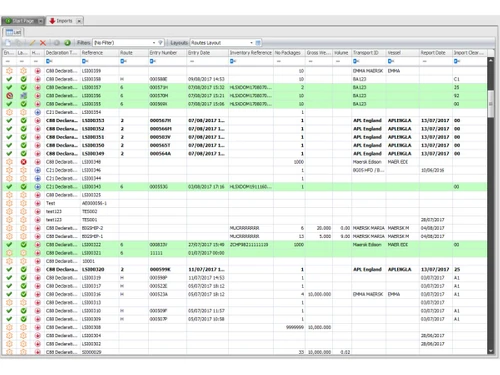The height and width of the screenshot is (375, 500).
Task: Sort by the Transport ID column header
Action: pyautogui.click(x=369, y=53)
